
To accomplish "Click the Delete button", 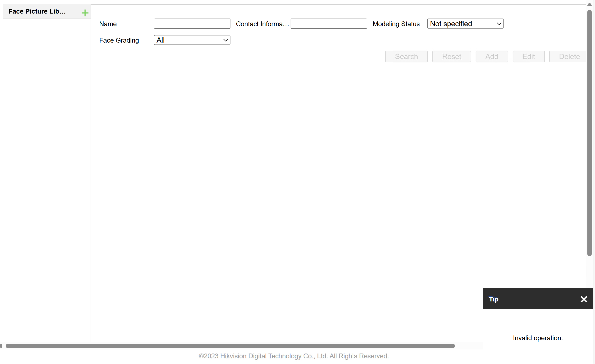I will (x=569, y=56).
